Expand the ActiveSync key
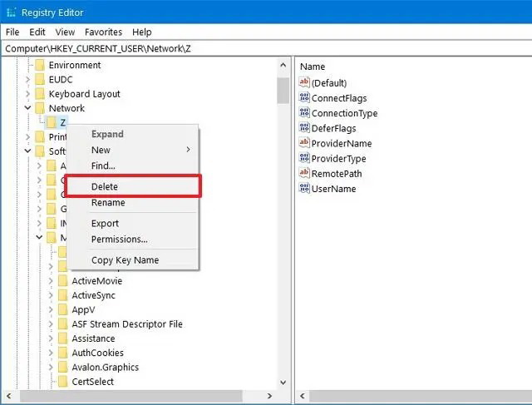The width and height of the screenshot is (532, 405). [x=51, y=295]
